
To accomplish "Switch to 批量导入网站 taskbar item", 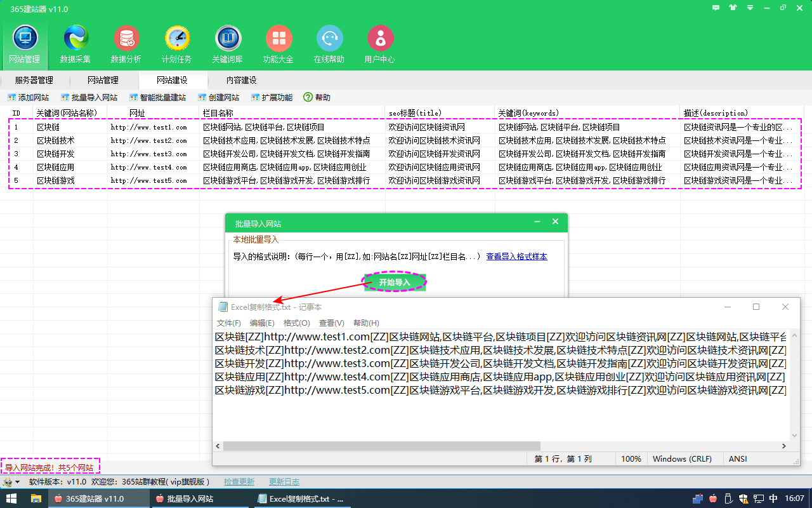I will coord(201,498).
